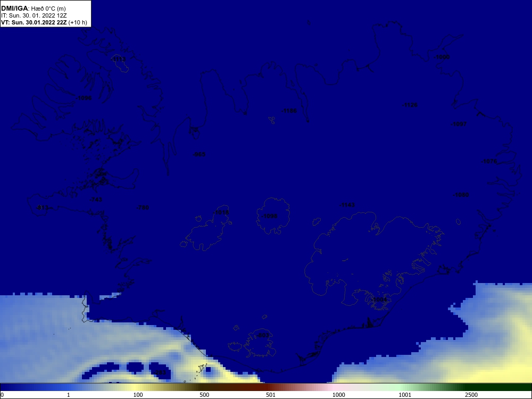
Task: Click the -1000 value in the northeast
Action: [442, 57]
